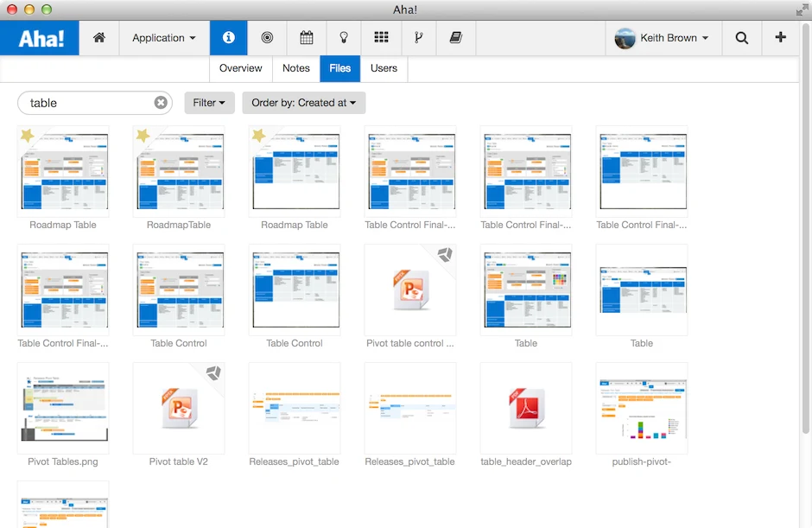Image resolution: width=812 pixels, height=528 pixels.
Task: Select the Files tab
Action: [x=339, y=68]
